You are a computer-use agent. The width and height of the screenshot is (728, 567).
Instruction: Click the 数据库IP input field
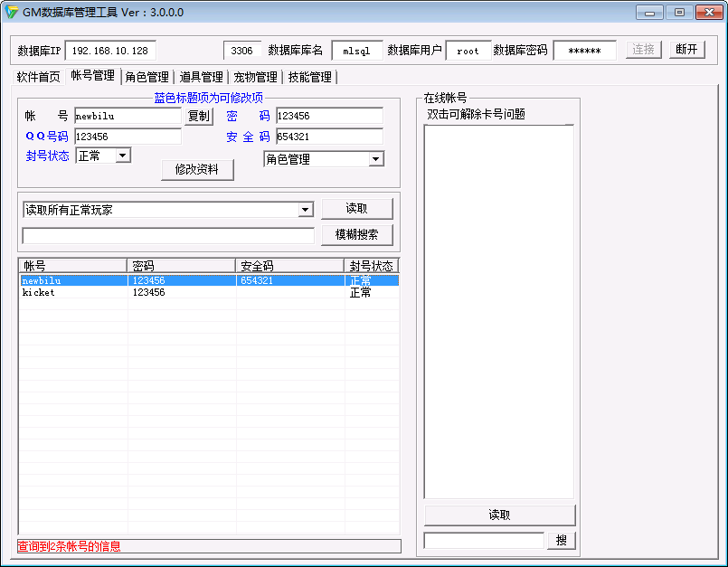[x=112, y=51]
